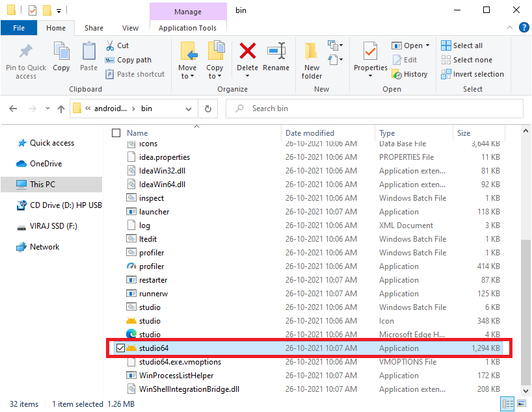Click the Properties quick access toolbar icon

[33, 10]
